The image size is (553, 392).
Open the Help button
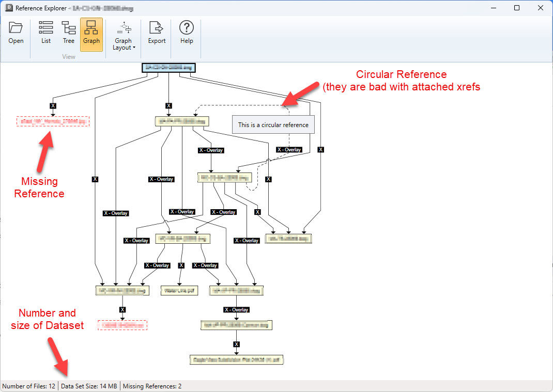(x=187, y=33)
